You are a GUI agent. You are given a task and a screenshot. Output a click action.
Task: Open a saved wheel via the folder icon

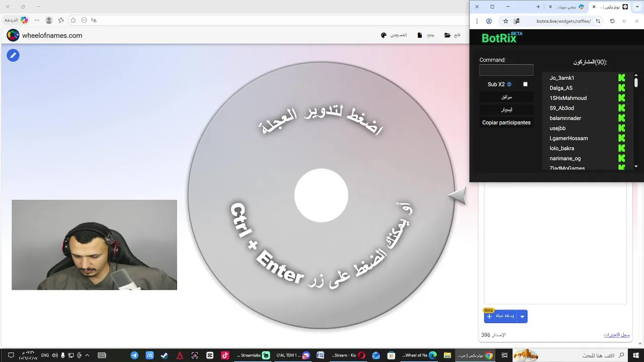452,35
